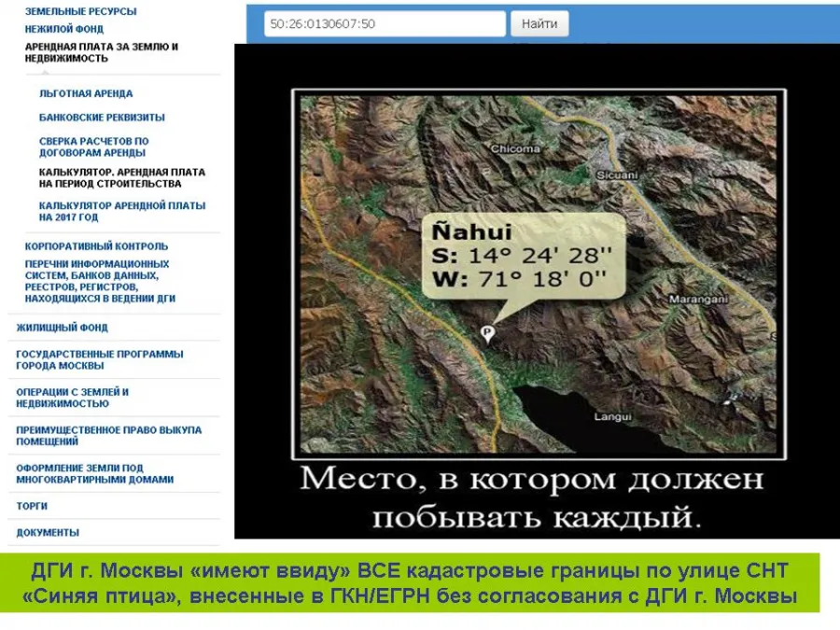The height and width of the screenshot is (630, 840).
Task: Open КАЛЬКУЛЯТОР. АРЕНДНАЯ ПЛАТА НА ПЕРИОД СТРОИТЕЛЬСТВА
Action: (122, 178)
